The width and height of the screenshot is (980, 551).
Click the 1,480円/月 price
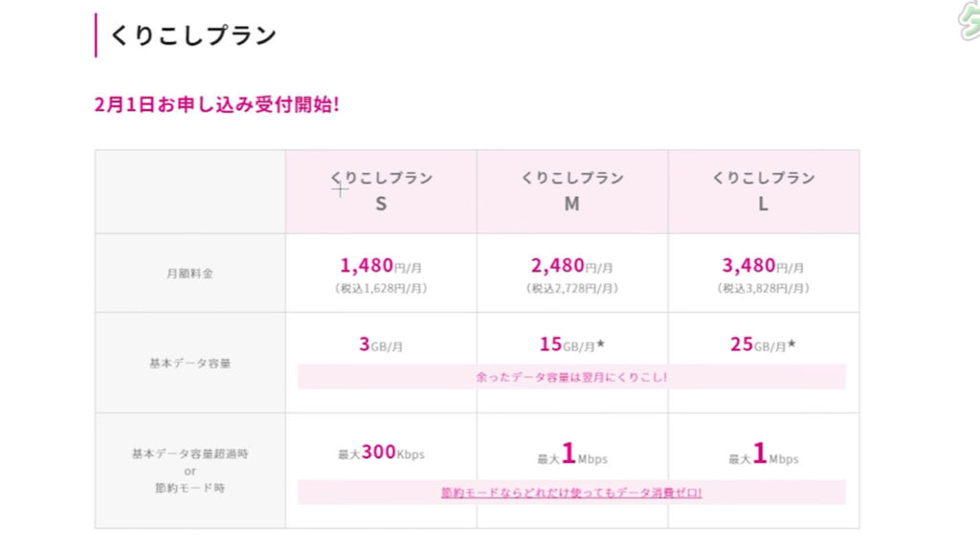click(x=381, y=266)
